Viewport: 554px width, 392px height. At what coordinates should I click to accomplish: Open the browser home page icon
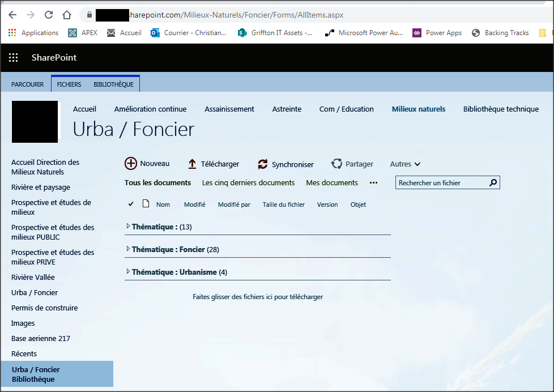click(x=67, y=15)
